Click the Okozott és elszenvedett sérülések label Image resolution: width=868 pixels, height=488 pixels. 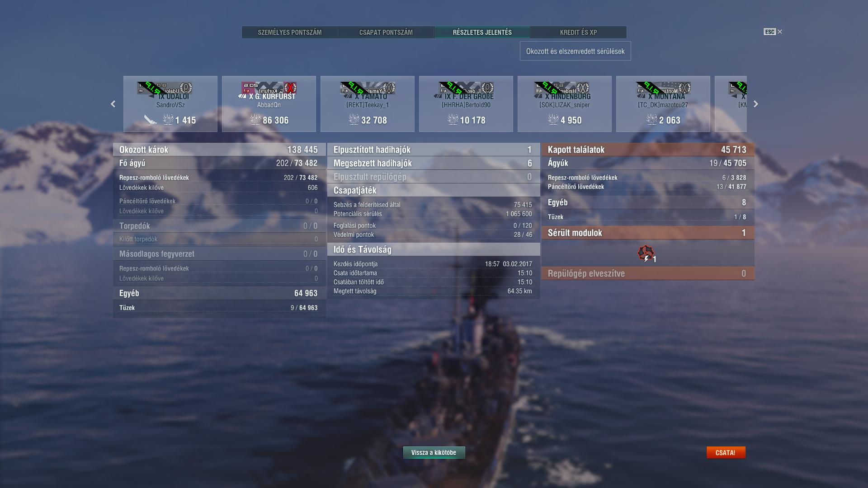[x=576, y=51]
